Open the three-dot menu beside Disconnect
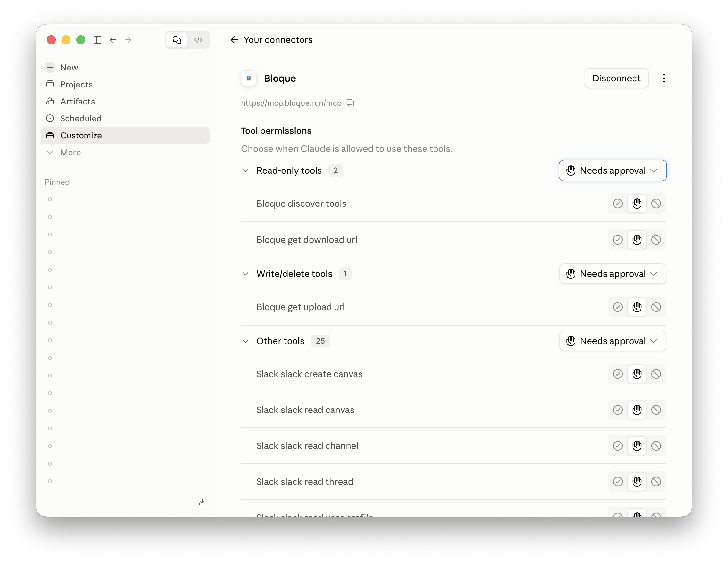 (x=664, y=78)
